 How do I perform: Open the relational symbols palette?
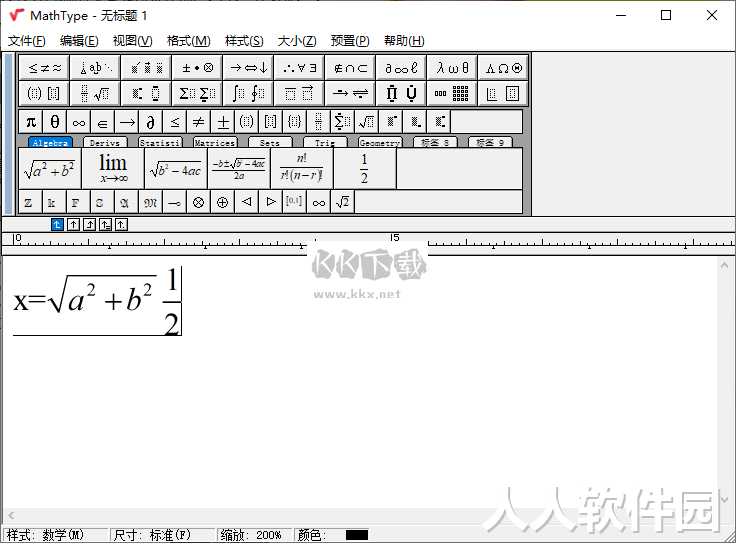tap(44, 68)
